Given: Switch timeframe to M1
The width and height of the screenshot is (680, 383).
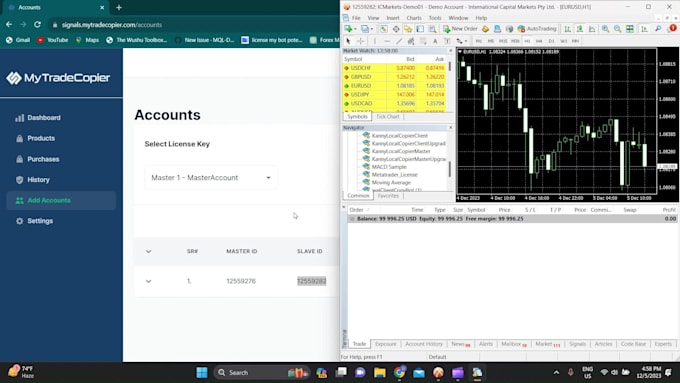Looking at the screenshot, I should tap(478, 41).
